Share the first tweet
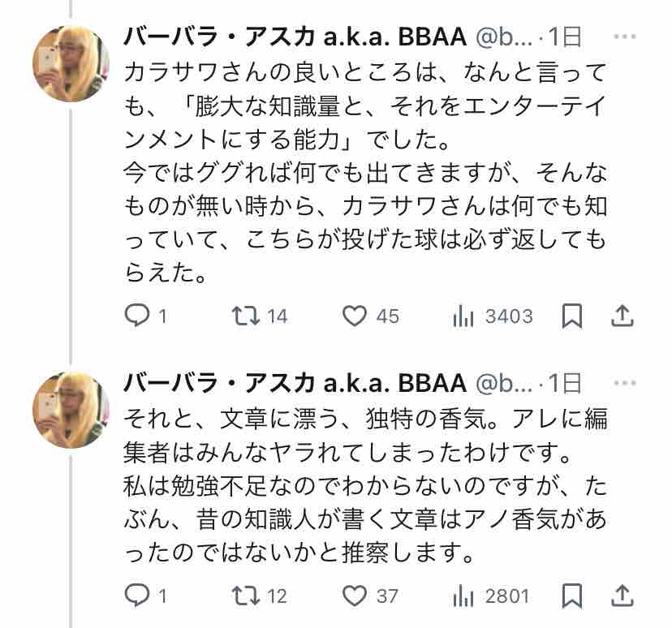The width and height of the screenshot is (672, 628). pos(622,316)
